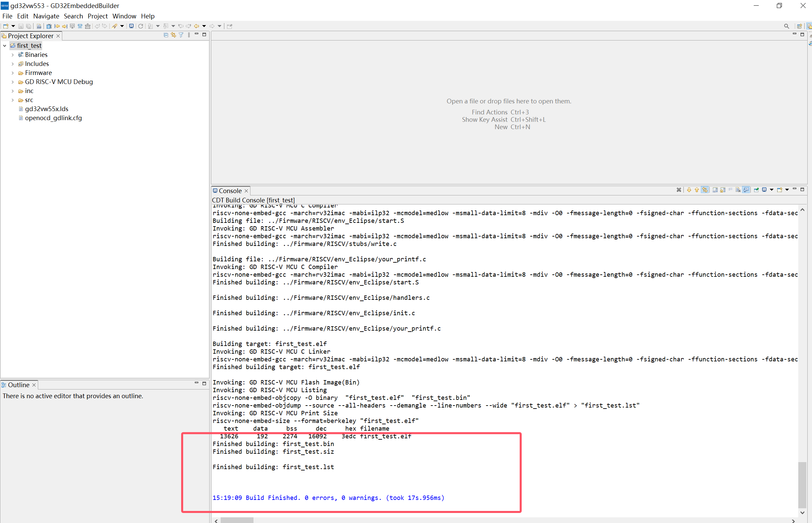Screen dimensions: 812x523
Task: Close the Outline tab
Action: coord(34,385)
